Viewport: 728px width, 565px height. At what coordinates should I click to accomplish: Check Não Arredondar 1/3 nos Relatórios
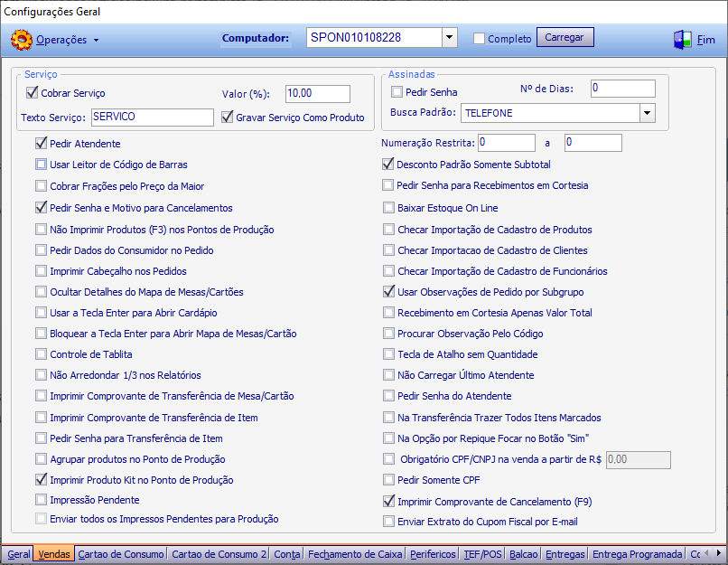coord(42,375)
